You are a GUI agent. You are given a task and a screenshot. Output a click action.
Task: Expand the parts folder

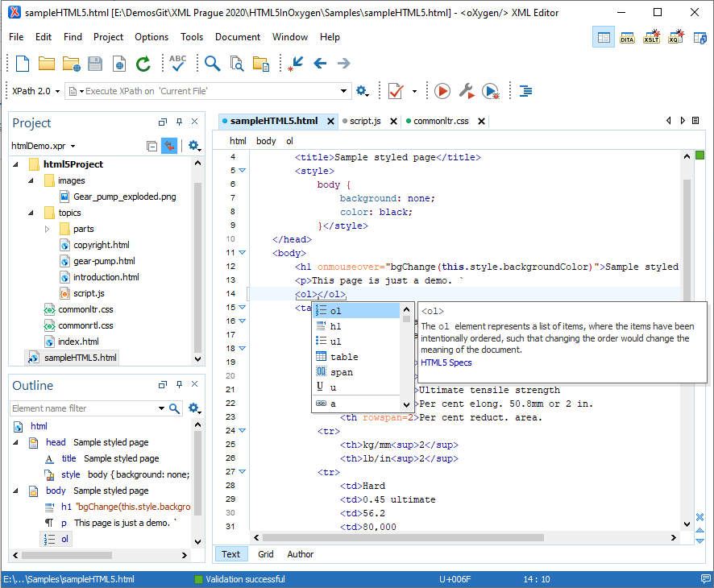pyautogui.click(x=47, y=229)
